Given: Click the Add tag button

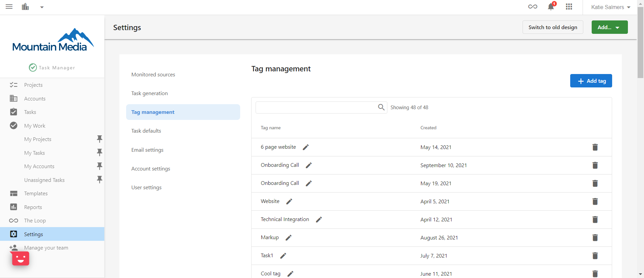Looking at the screenshot, I should click(x=591, y=81).
